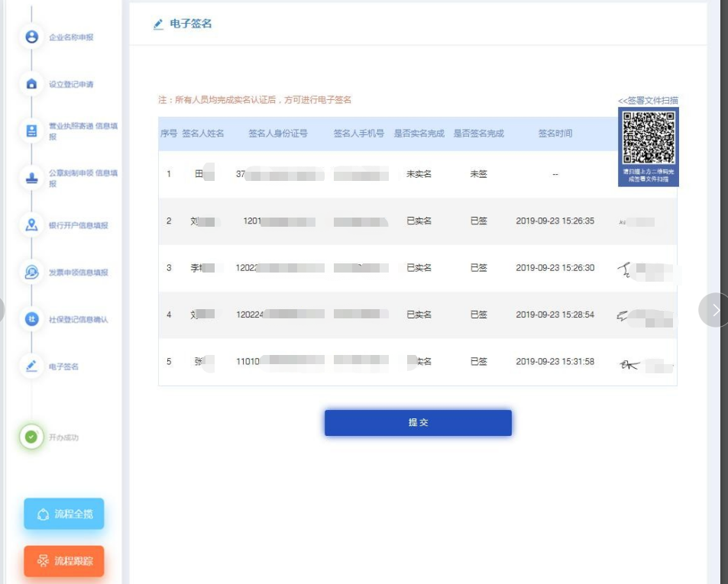
Task: Collapse the sidebar step list via 流程全揽
Action: tap(63, 515)
